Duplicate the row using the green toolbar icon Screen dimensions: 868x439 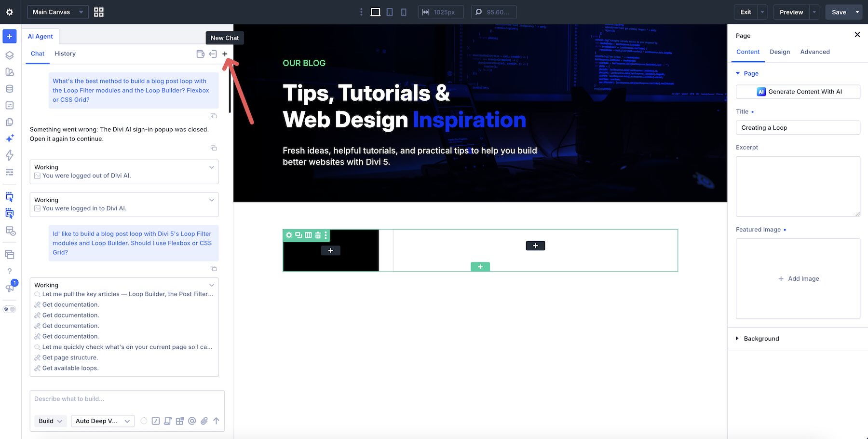click(x=298, y=235)
